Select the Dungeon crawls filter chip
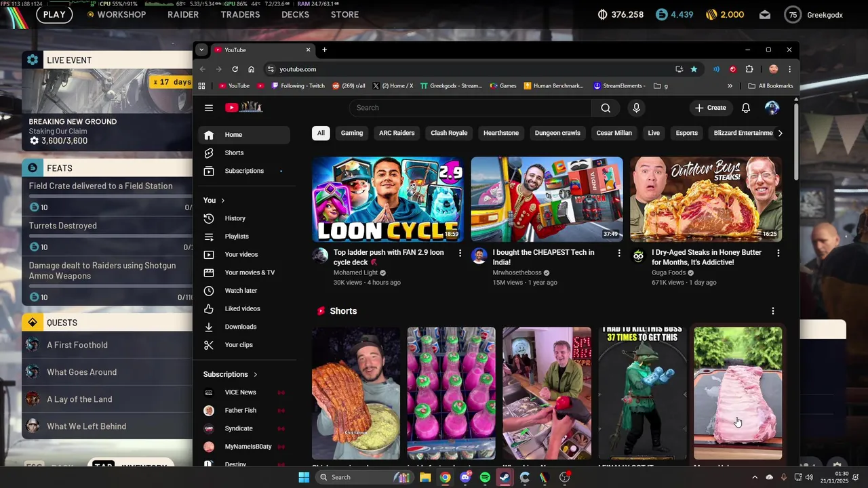The height and width of the screenshot is (488, 868). 557,133
